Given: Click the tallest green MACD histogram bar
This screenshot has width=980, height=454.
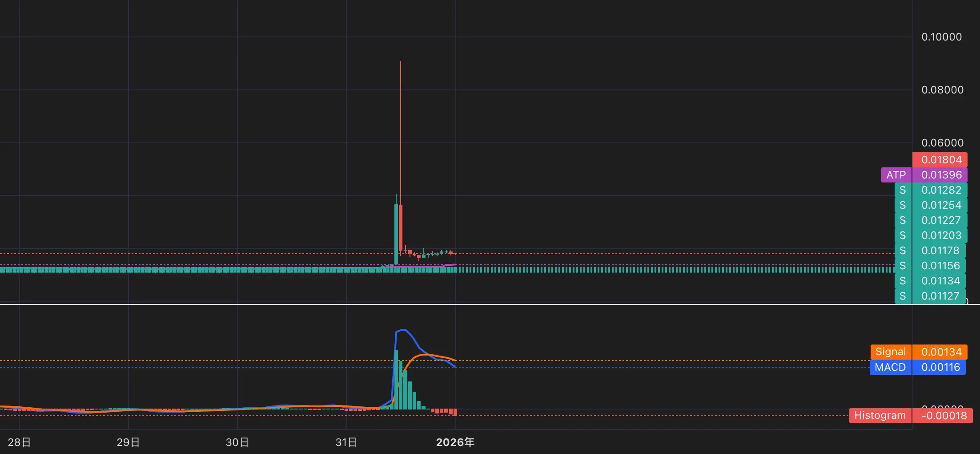Looking at the screenshot, I should 396,380.
